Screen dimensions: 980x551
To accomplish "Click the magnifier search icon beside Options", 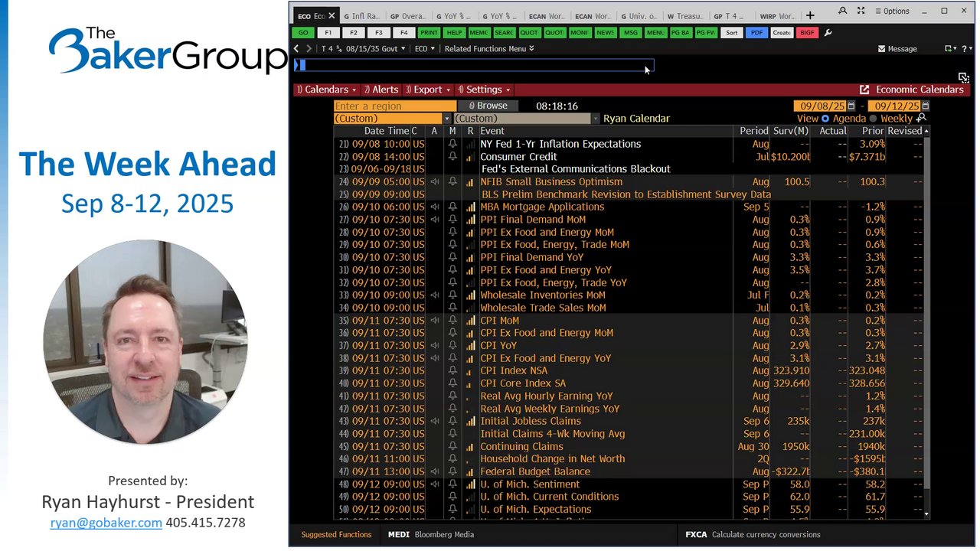I will pos(843,11).
